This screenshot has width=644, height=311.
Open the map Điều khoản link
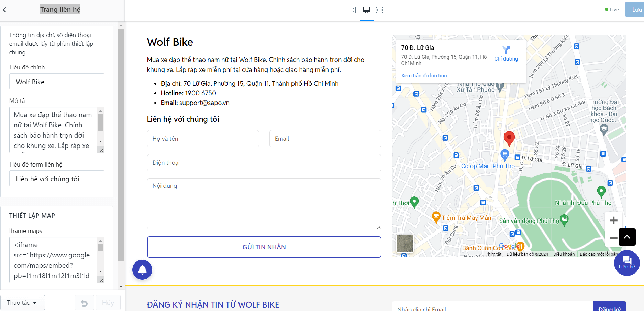point(564,254)
